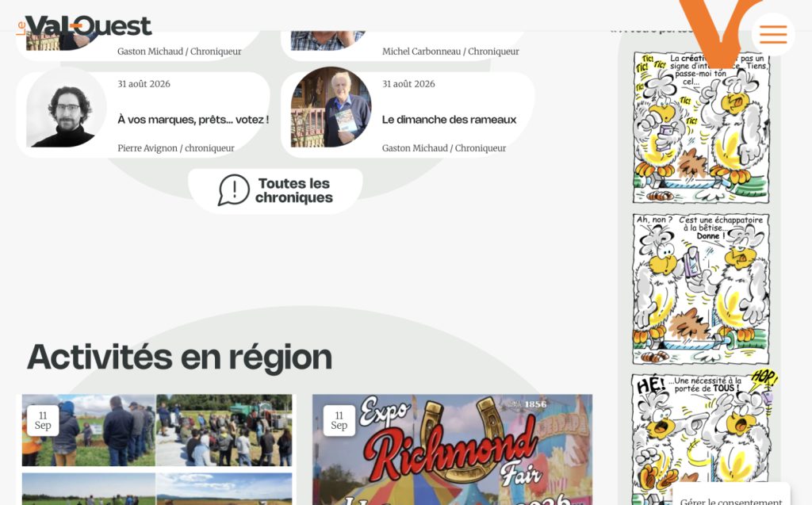Viewport: 812px width, 505px height.
Task: Open article Le dimanche des rameaux
Action: click(449, 120)
